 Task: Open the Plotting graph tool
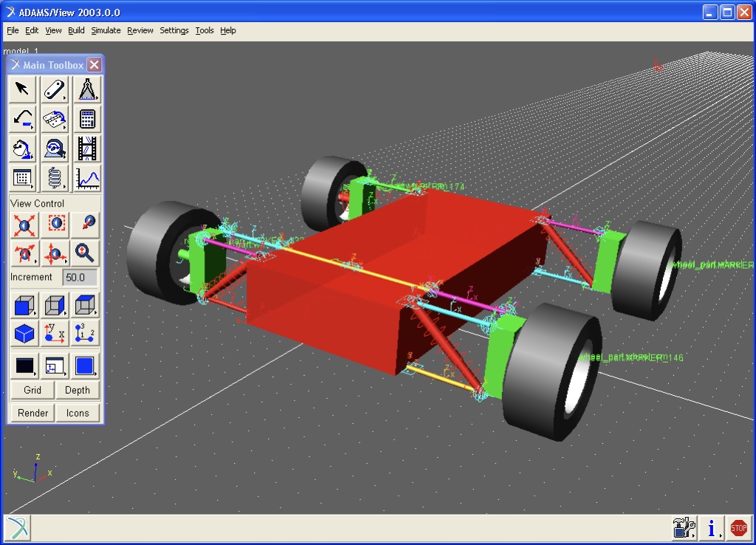point(87,179)
